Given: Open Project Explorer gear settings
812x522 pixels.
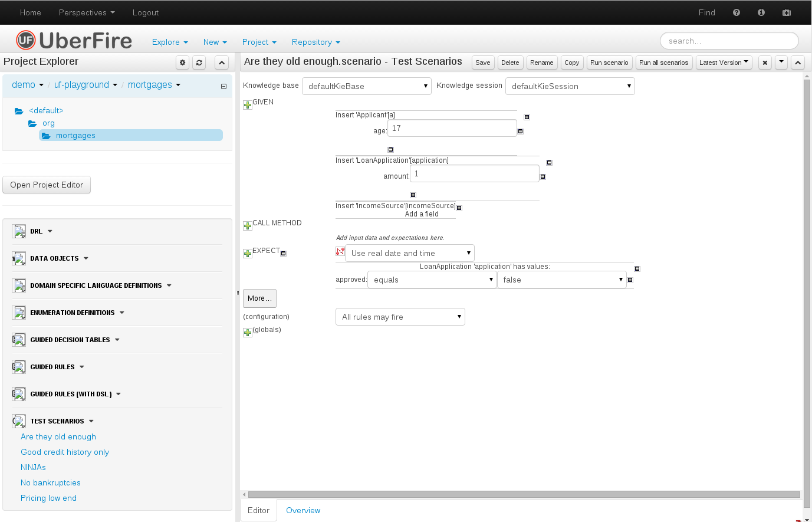Looking at the screenshot, I should point(183,63).
